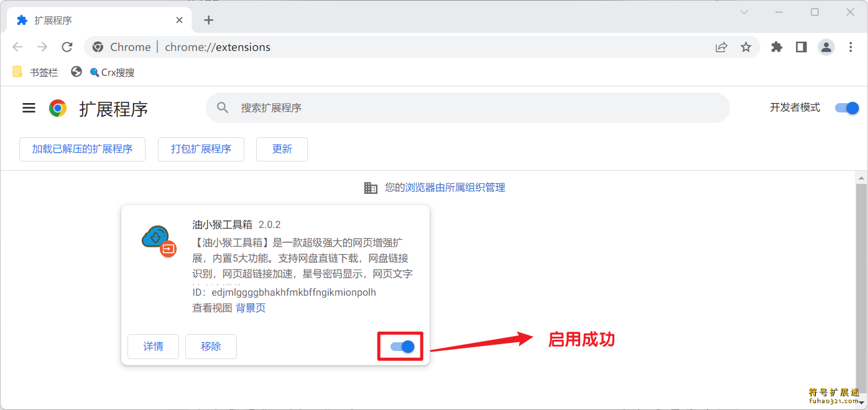The height and width of the screenshot is (410, 868).
Task: Toggle 开发者模式 developer mode switch
Action: click(x=847, y=107)
